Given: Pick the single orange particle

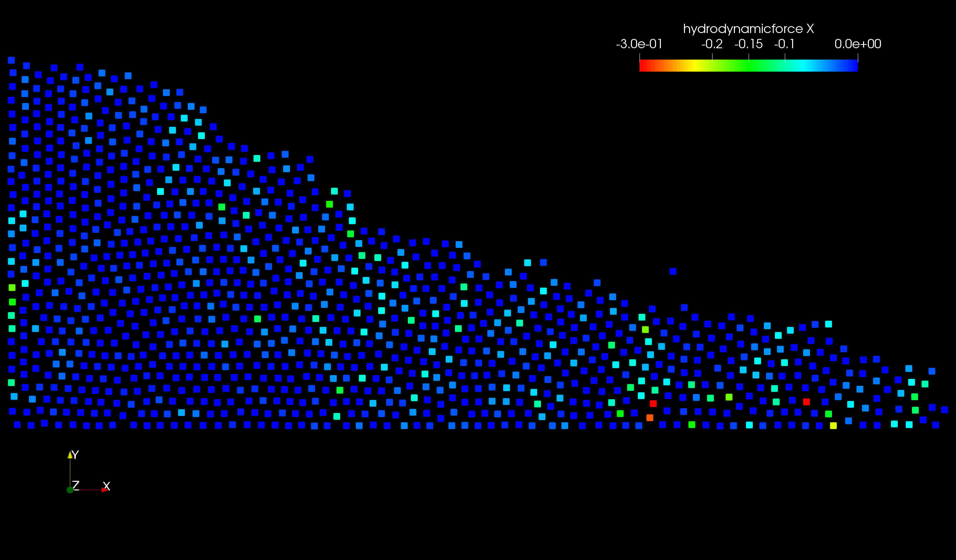Looking at the screenshot, I should pos(650,418).
